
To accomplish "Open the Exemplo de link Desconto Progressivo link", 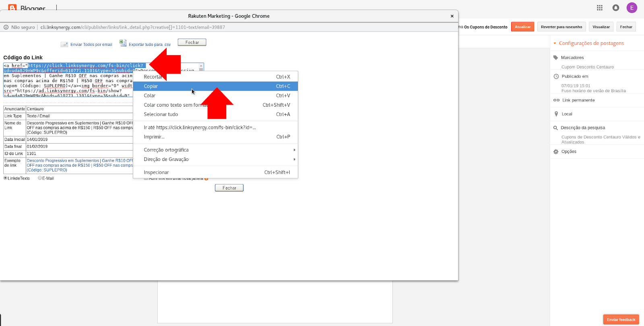I will pos(80,165).
